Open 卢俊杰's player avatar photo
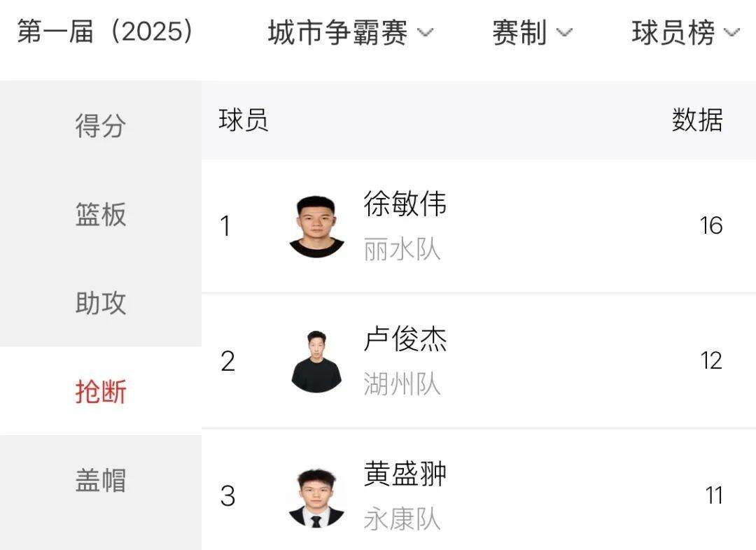 click(x=316, y=362)
